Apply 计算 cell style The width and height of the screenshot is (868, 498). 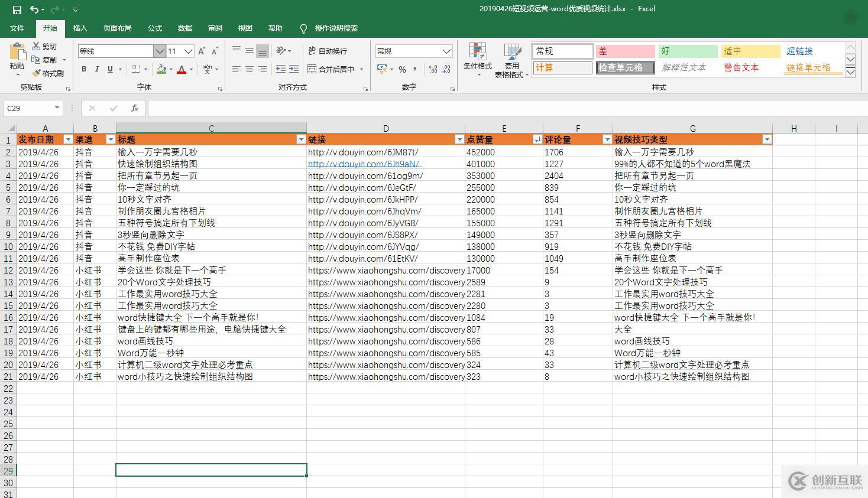[x=562, y=68]
